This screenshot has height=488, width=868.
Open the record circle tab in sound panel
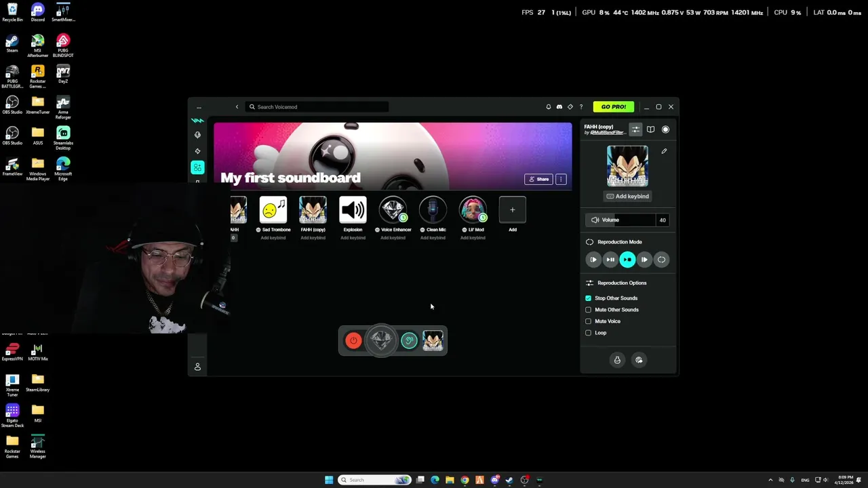[x=665, y=129]
